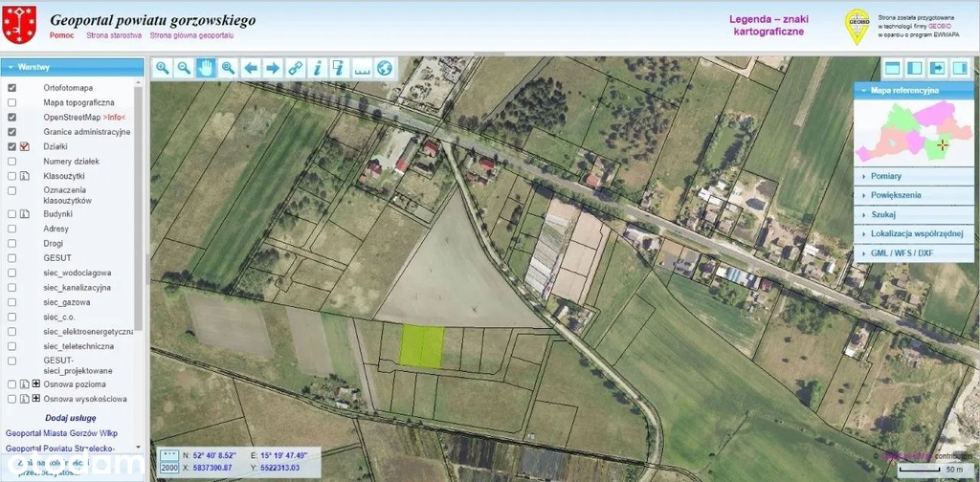Viewport: 980px width, 482px height.
Task: Click the Dodaj usługę heading
Action: click(71, 418)
